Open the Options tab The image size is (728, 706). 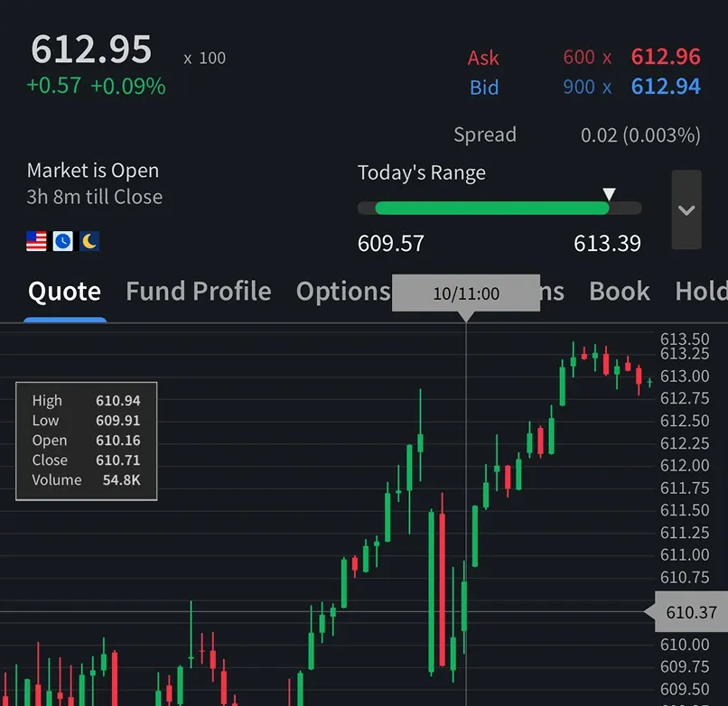[x=342, y=292]
